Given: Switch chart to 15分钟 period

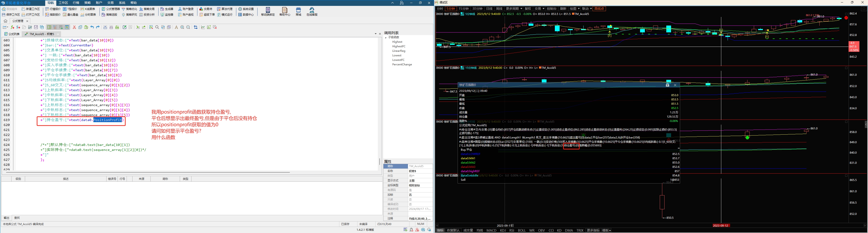Looking at the screenshot, I should click(464, 9).
